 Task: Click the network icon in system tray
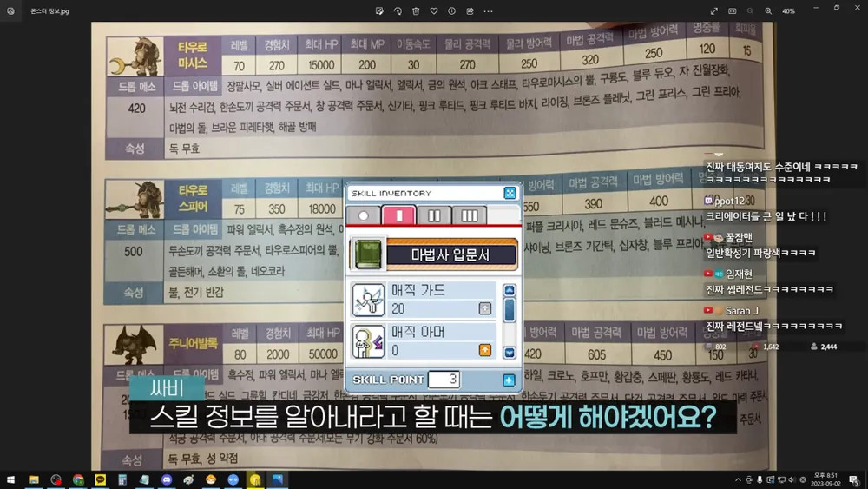point(781,479)
